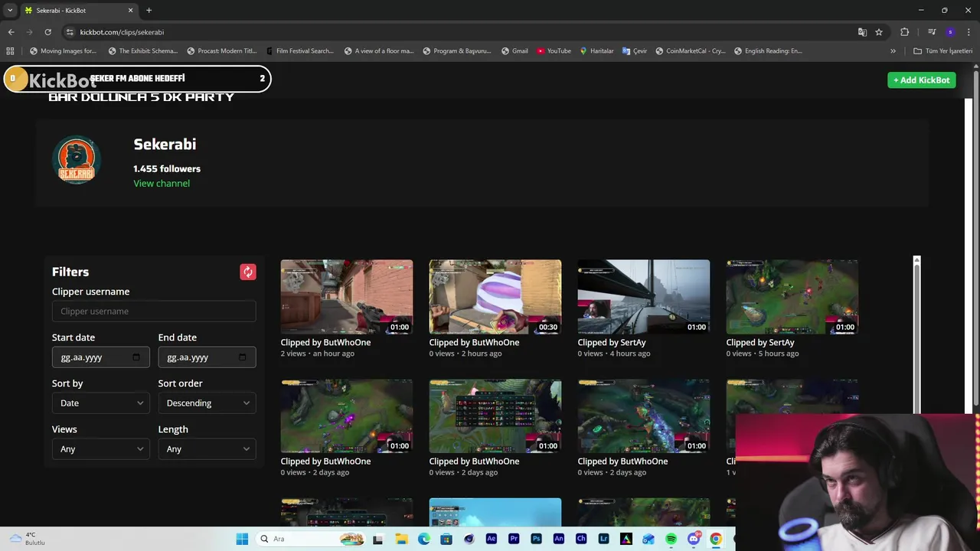Click the Start date field

(x=100, y=357)
